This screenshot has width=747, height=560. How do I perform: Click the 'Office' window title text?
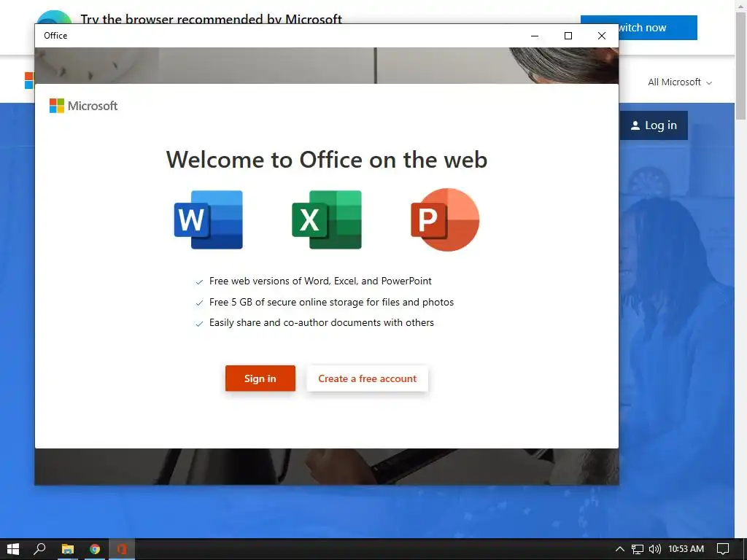[55, 36]
